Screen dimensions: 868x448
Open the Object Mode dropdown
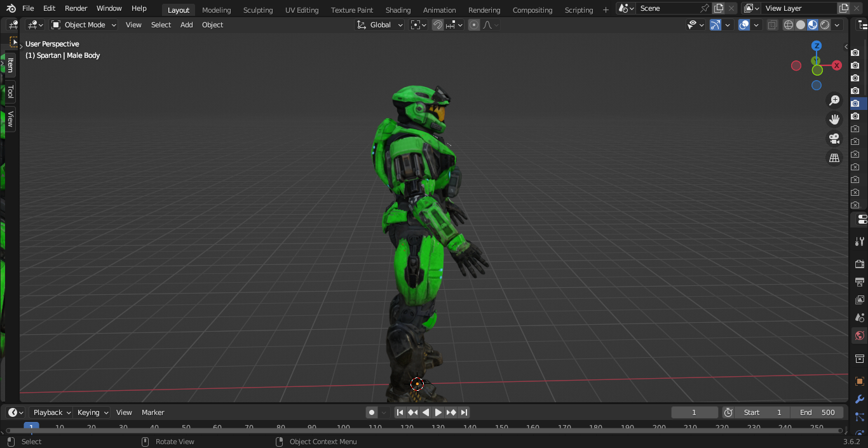(x=85, y=25)
